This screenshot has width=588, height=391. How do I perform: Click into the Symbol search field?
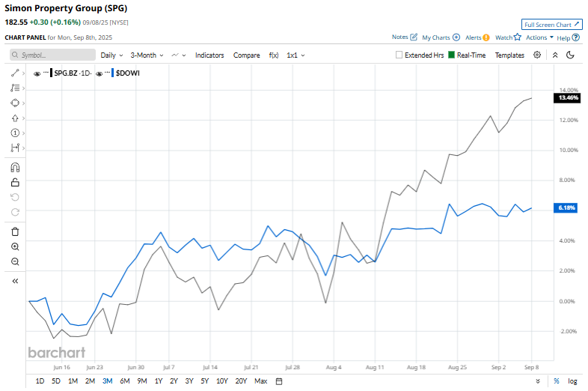(52, 55)
